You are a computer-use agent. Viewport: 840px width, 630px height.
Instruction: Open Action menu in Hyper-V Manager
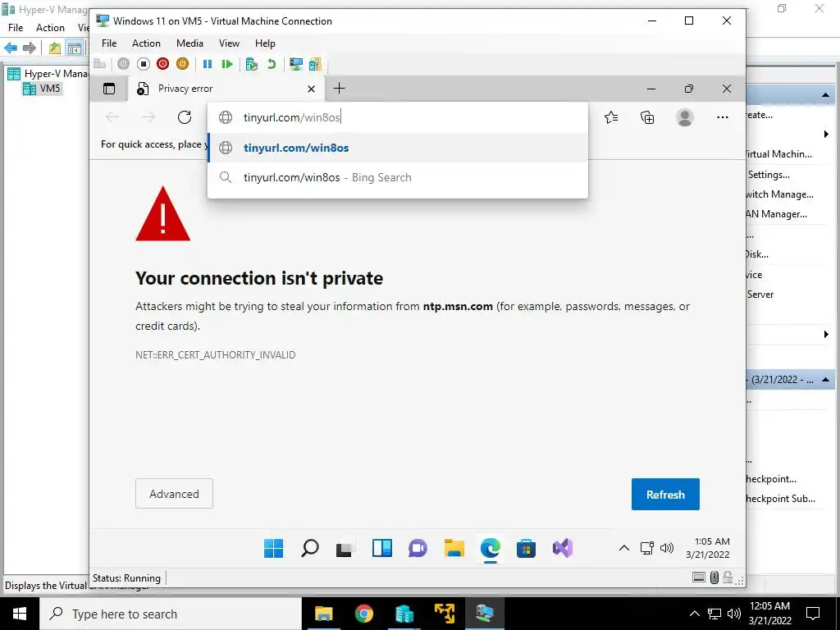(x=50, y=27)
